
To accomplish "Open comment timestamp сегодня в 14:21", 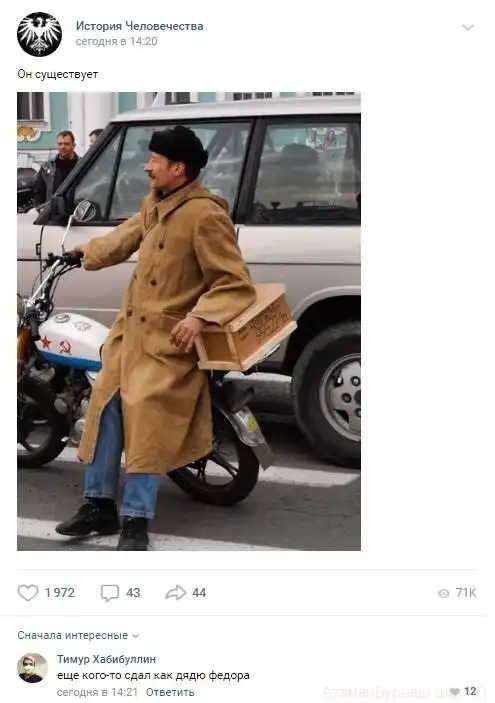I will [97, 692].
